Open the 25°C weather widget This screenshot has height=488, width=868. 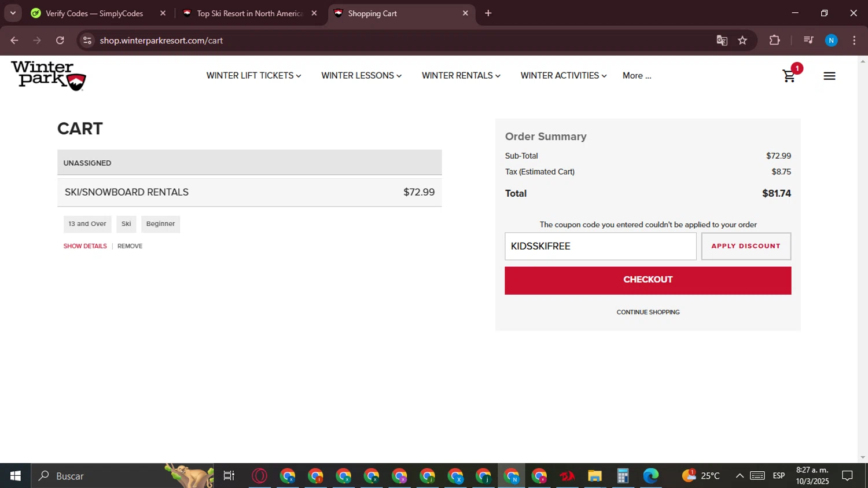(701, 476)
